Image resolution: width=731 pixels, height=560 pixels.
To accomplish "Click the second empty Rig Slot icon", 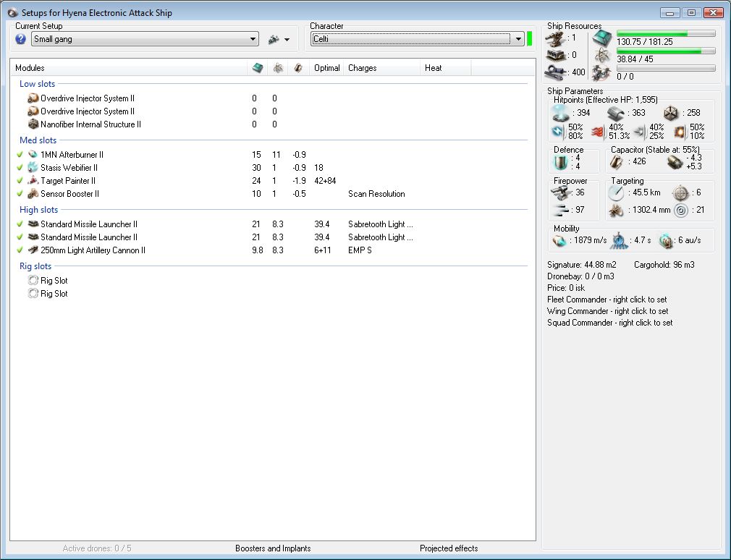I will point(33,294).
